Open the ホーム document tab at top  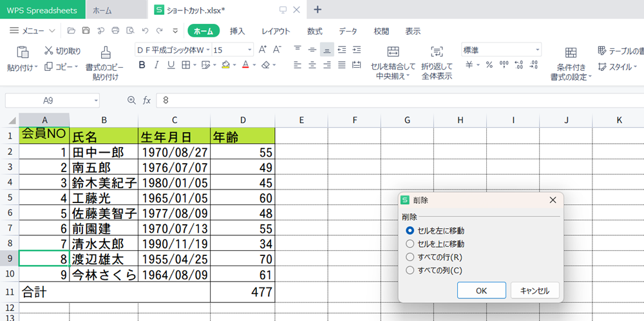(x=116, y=10)
